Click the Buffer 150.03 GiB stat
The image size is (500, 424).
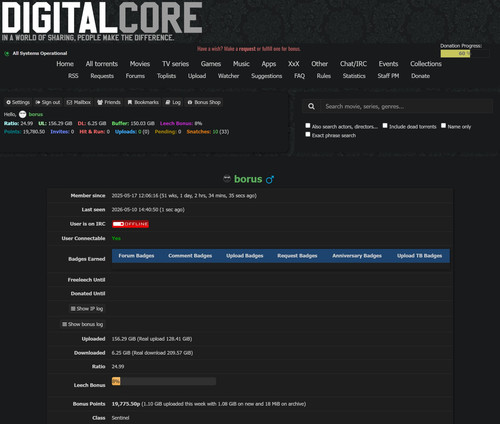133,123
